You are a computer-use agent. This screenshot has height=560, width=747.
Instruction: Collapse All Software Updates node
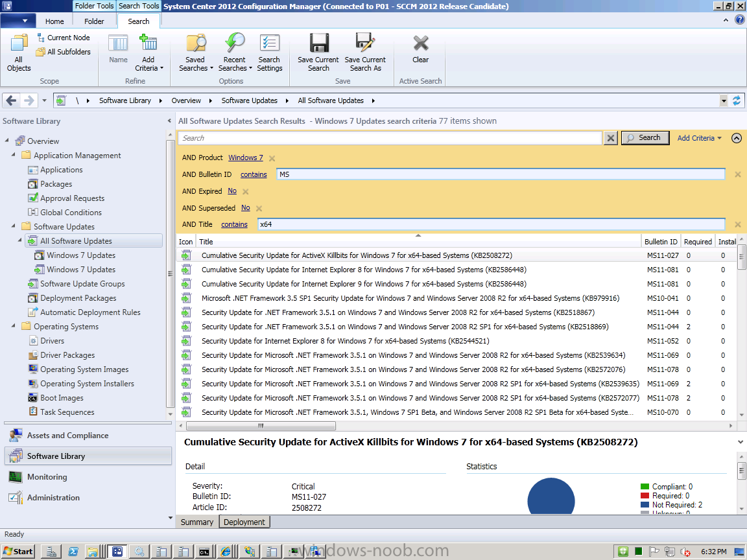(x=20, y=240)
